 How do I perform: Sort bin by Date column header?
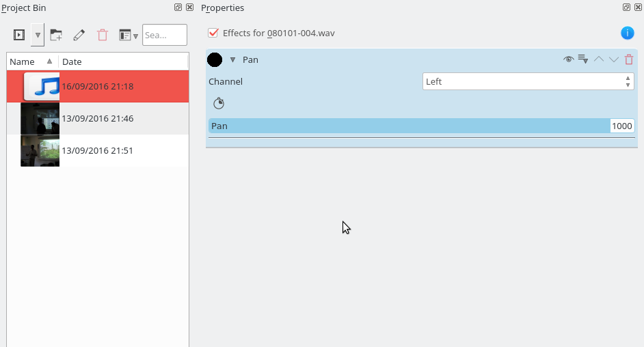[x=123, y=61]
